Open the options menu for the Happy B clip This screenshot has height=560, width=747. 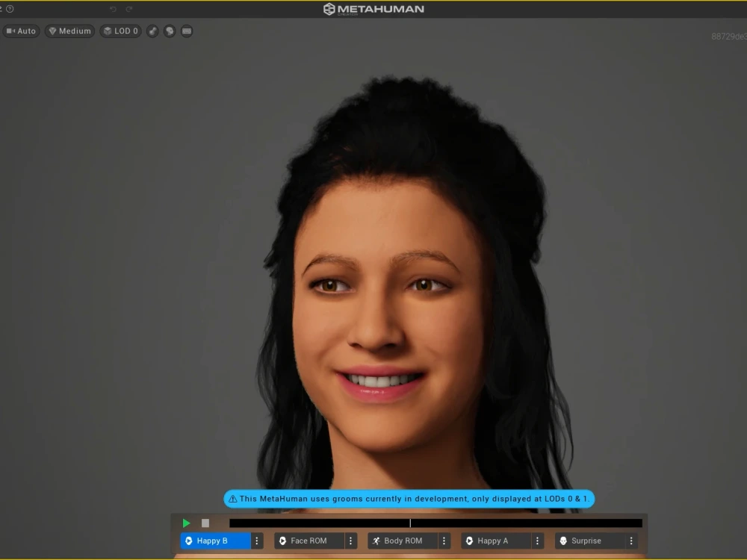point(257,540)
